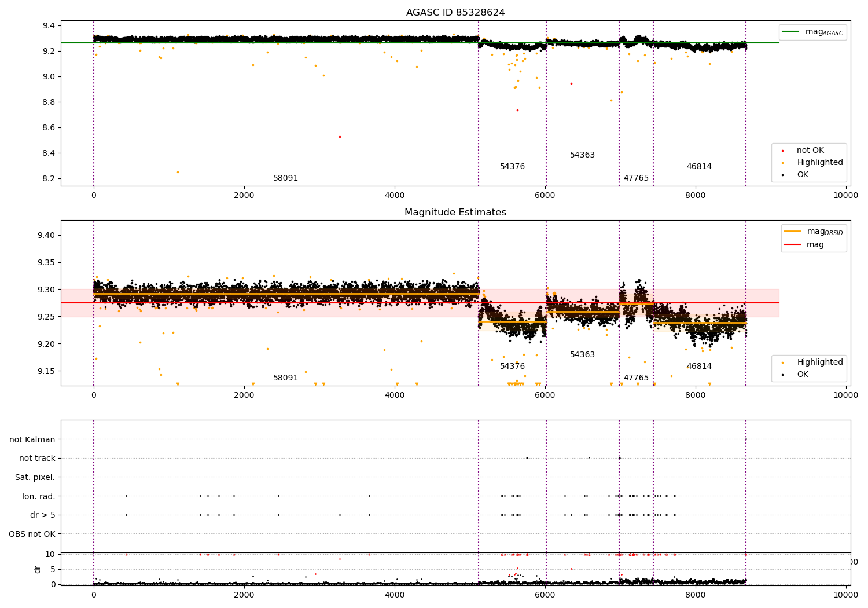Click the 9.4 y-axis tick label
Image resolution: width=868 pixels, height=608 pixels.
[x=49, y=26]
